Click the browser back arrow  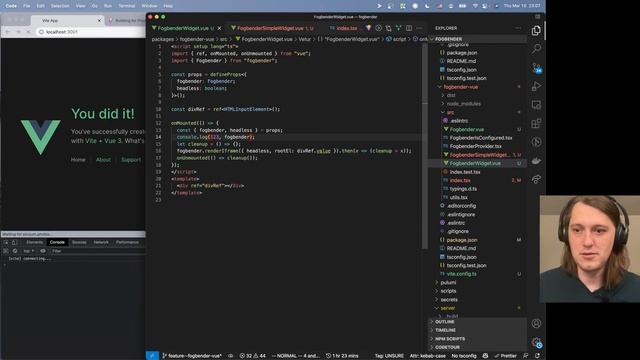click(x=8, y=32)
